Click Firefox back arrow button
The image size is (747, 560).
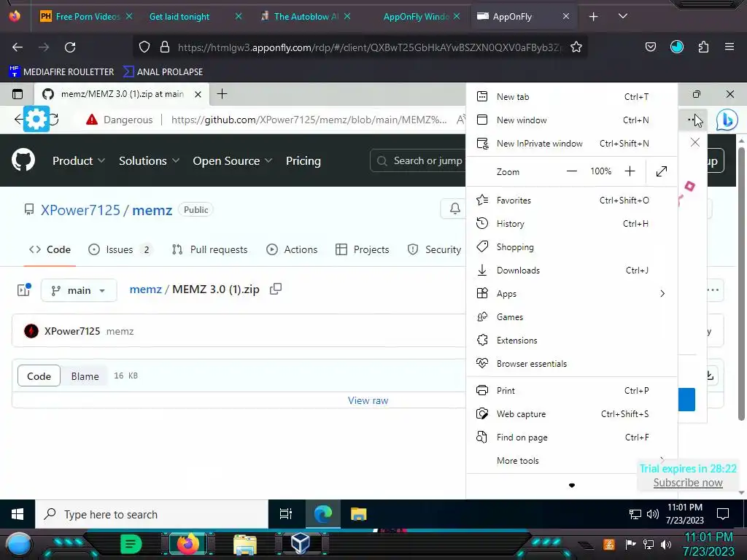point(18,47)
